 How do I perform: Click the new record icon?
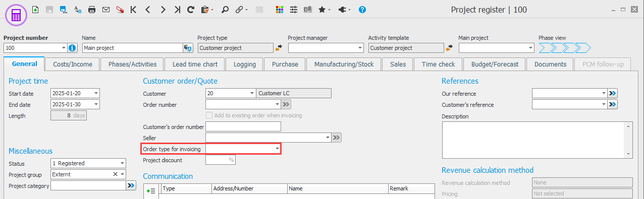[35, 9]
